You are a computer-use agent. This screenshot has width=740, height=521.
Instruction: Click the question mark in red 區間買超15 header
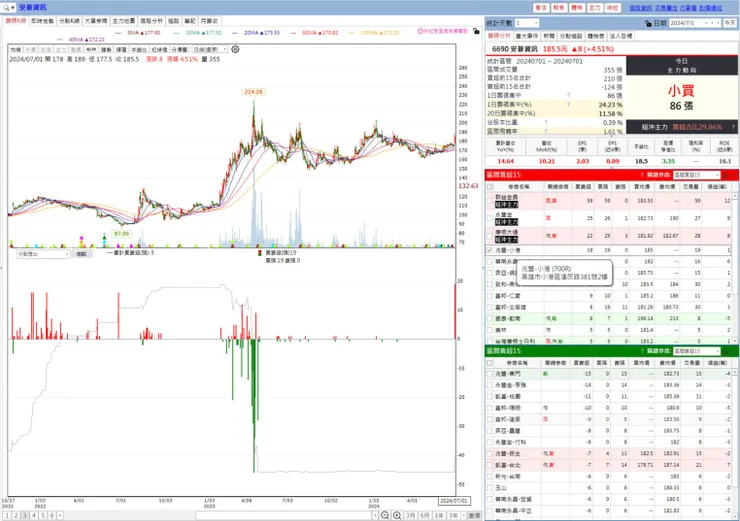[642, 175]
